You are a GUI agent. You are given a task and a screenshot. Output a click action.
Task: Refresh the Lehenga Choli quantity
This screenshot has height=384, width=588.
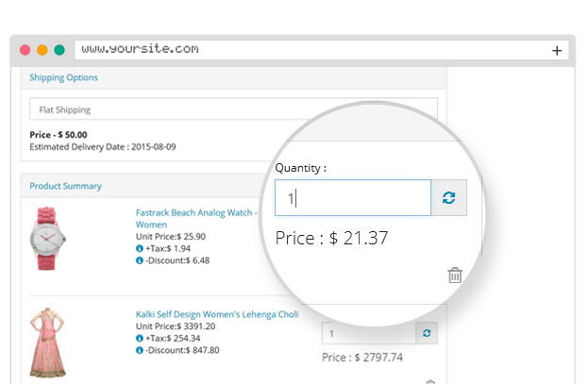[x=428, y=334]
